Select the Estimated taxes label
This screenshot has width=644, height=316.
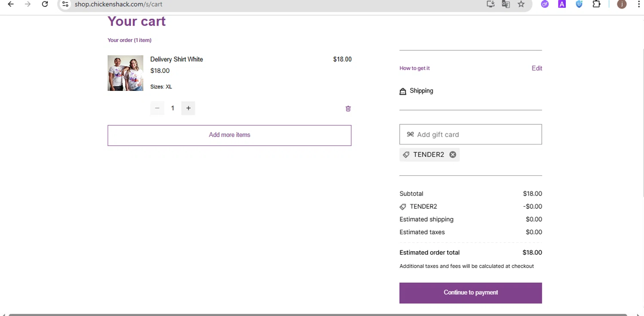click(422, 232)
